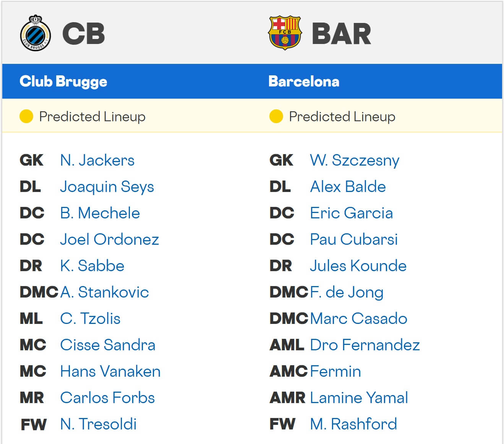This screenshot has width=504, height=444.
Task: Click F. de Jong's name
Action: point(346,292)
